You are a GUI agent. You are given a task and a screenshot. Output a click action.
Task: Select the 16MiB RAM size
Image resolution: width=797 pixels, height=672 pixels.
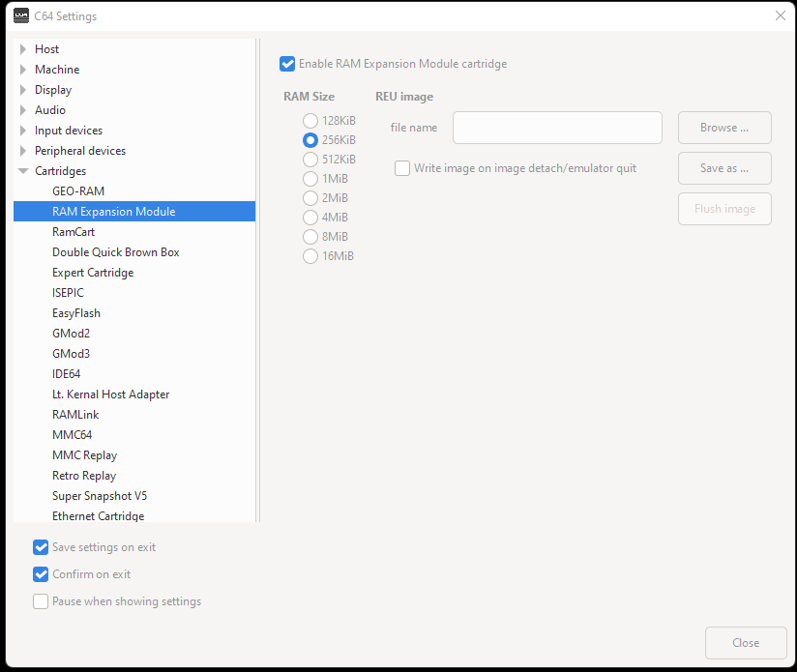[x=310, y=256]
